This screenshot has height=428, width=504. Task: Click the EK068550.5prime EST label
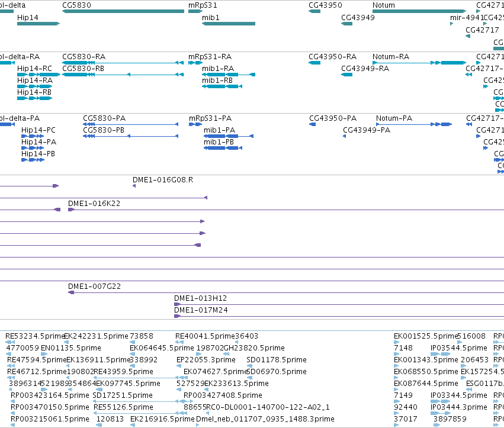(x=426, y=372)
